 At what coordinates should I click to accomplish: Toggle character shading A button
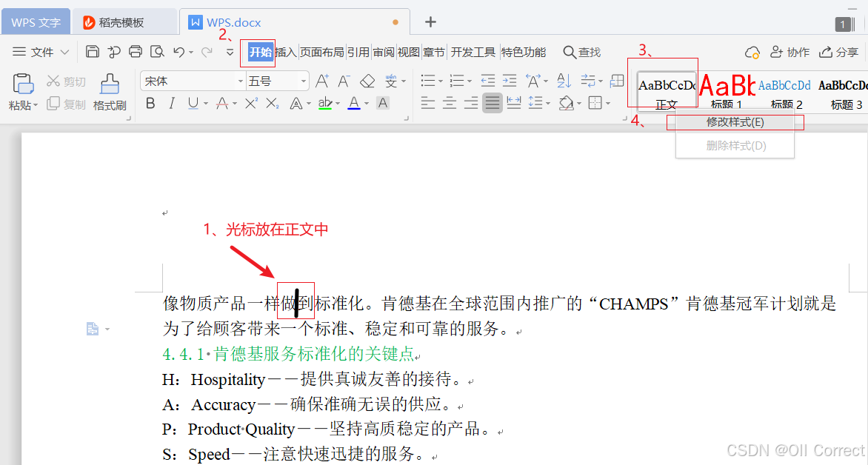(x=382, y=103)
